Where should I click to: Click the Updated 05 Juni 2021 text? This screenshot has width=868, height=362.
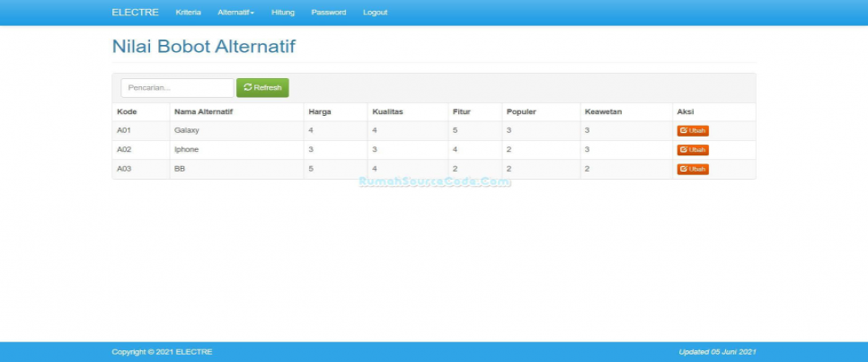point(717,352)
